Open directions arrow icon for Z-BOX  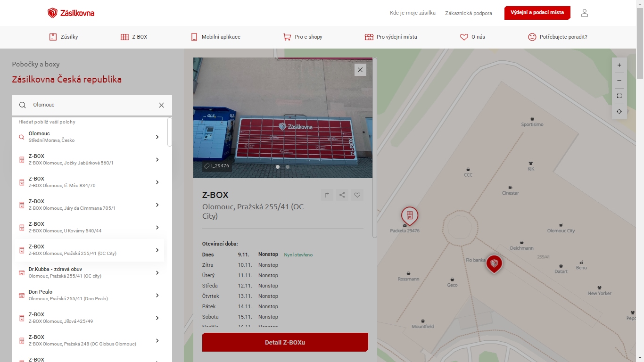(327, 195)
